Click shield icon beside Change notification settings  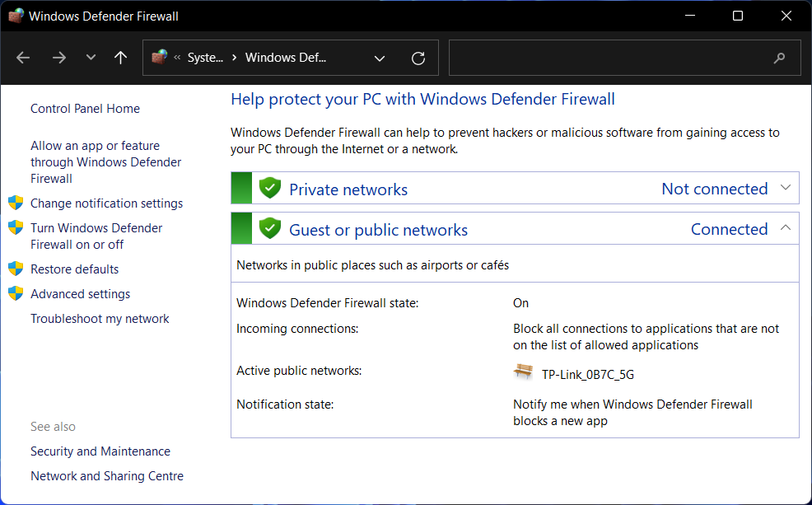tap(16, 203)
